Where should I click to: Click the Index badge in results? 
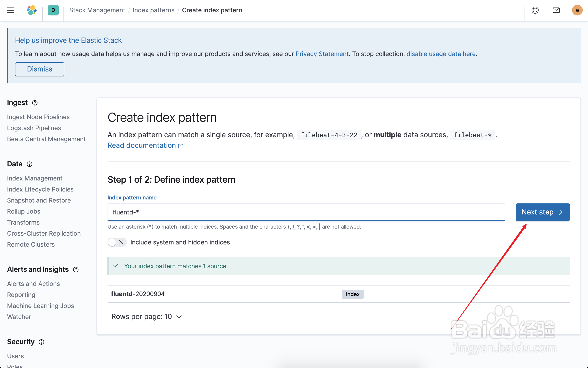point(352,294)
